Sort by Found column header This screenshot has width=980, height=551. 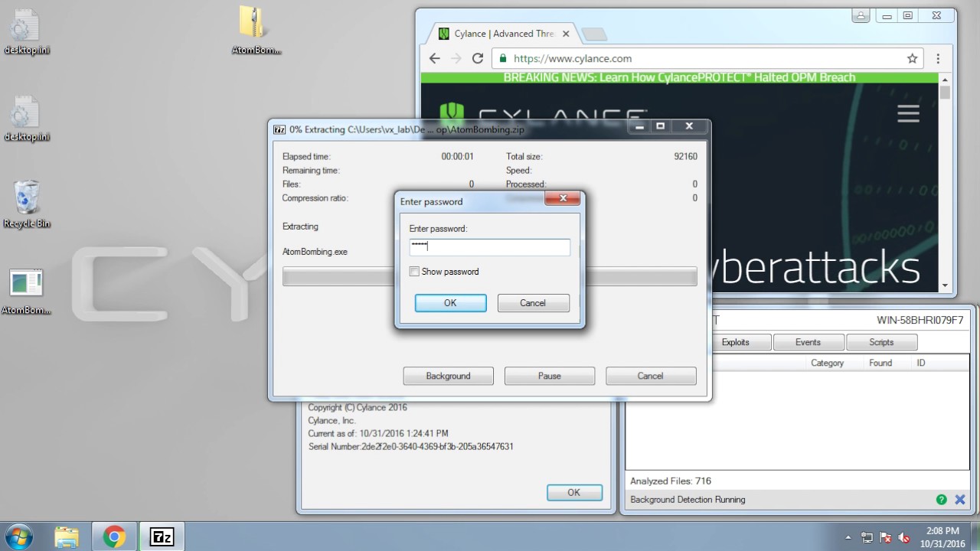coord(880,363)
